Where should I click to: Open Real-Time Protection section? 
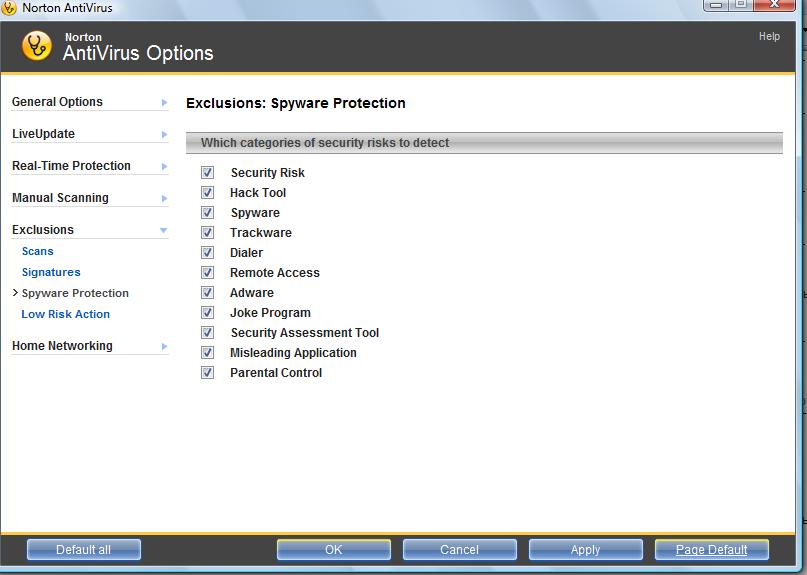click(71, 166)
